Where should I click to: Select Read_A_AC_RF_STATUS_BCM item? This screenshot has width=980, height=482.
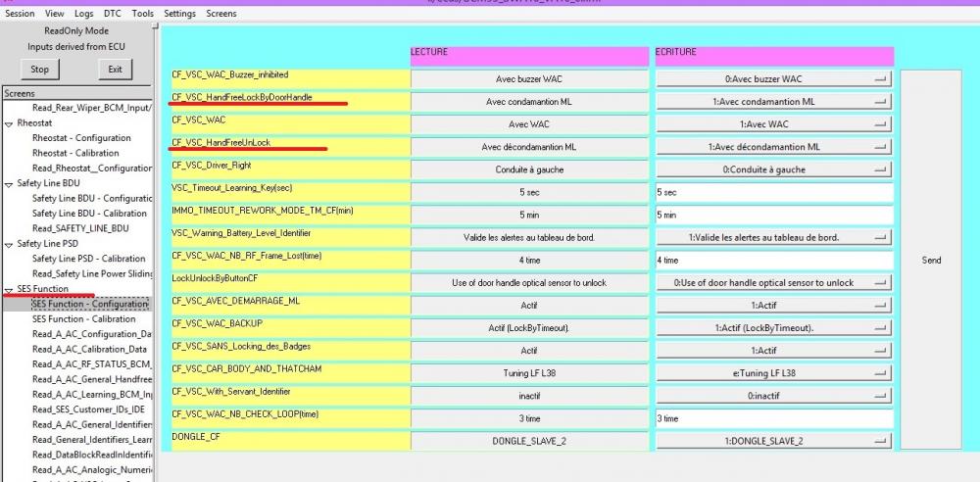pos(91,363)
